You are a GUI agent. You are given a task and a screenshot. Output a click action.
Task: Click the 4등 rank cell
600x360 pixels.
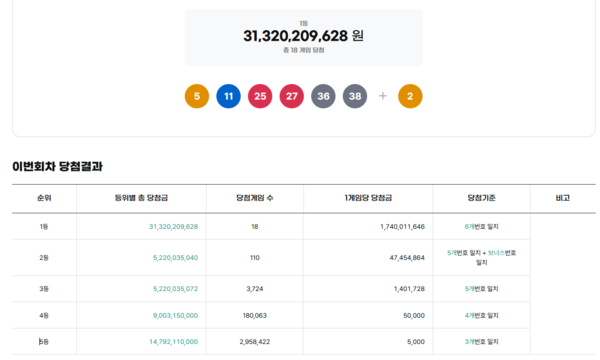coord(44,315)
